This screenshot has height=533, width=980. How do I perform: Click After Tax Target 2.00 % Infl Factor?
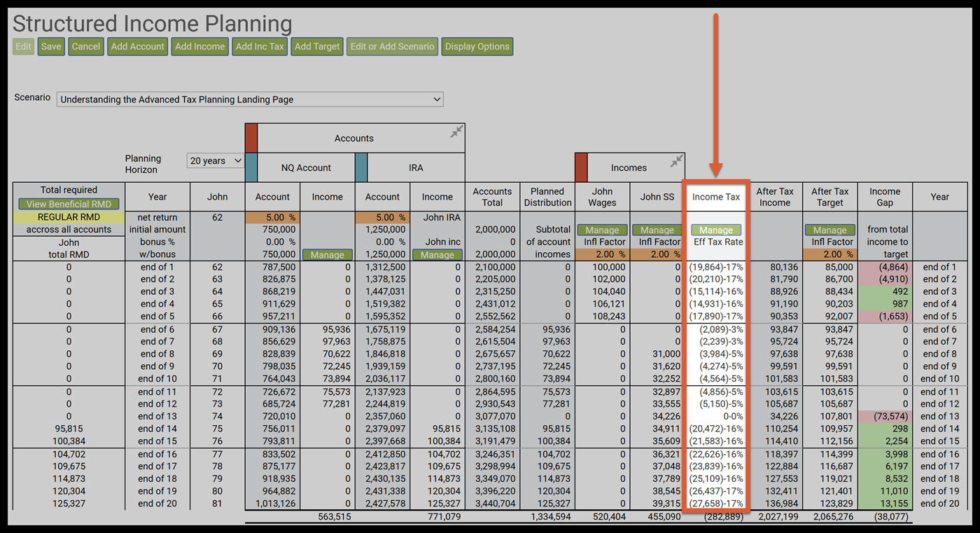click(830, 254)
